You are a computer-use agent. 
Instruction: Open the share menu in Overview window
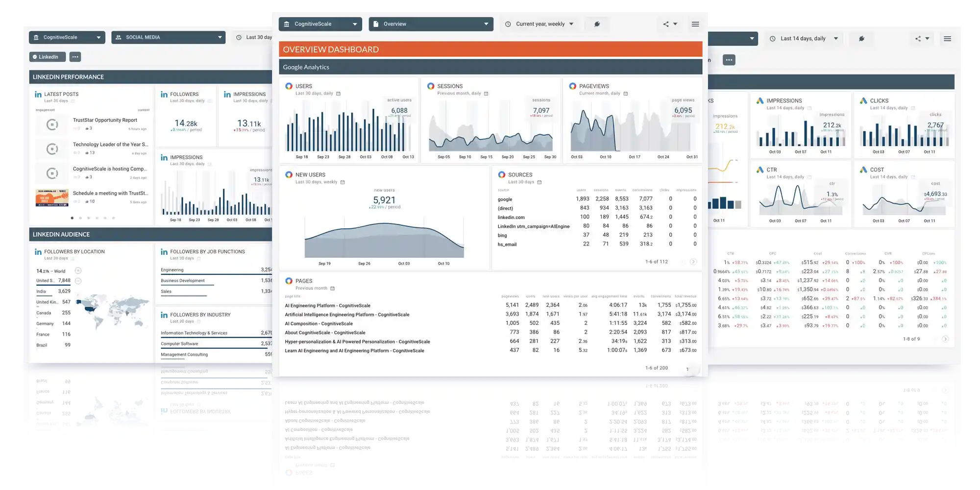pyautogui.click(x=670, y=24)
